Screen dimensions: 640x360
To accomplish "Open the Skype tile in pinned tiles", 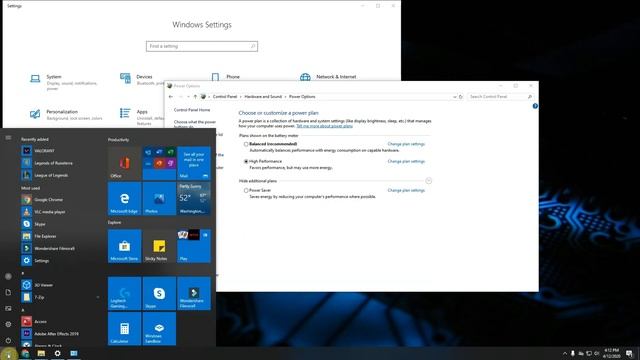I will 159,293.
